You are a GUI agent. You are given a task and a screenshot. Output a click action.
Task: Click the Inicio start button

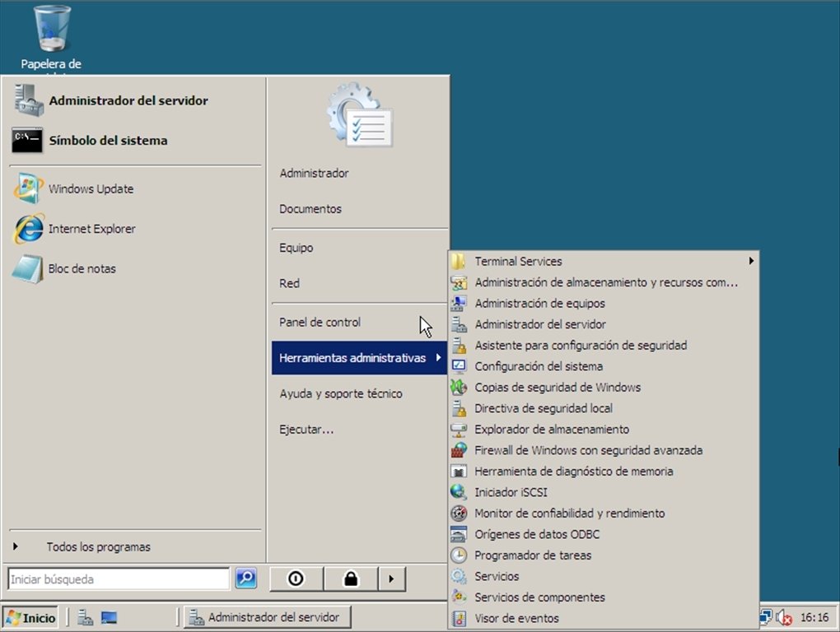point(31,617)
